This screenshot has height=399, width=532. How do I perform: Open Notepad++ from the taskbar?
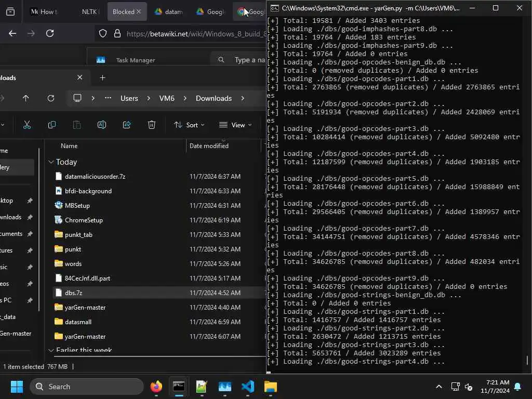(x=202, y=387)
